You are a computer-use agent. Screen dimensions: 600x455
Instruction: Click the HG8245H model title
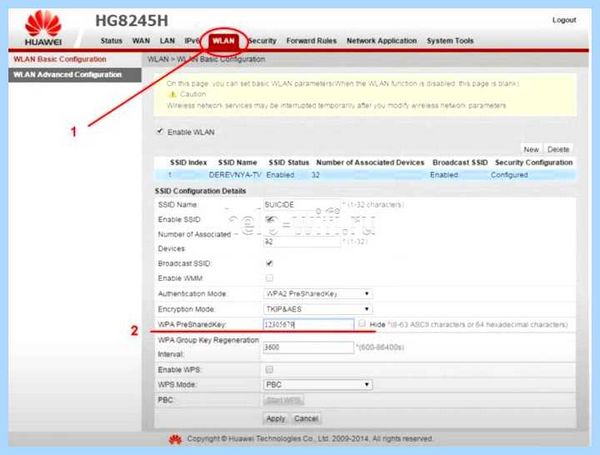click(x=132, y=21)
